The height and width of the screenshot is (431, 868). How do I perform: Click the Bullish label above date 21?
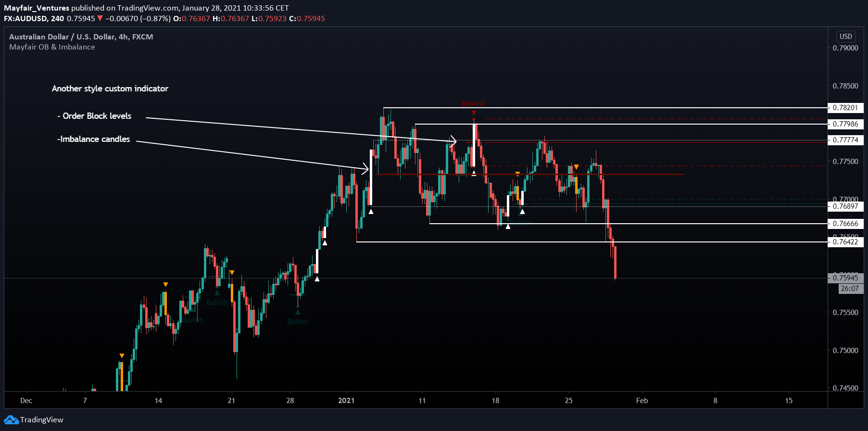(216, 303)
